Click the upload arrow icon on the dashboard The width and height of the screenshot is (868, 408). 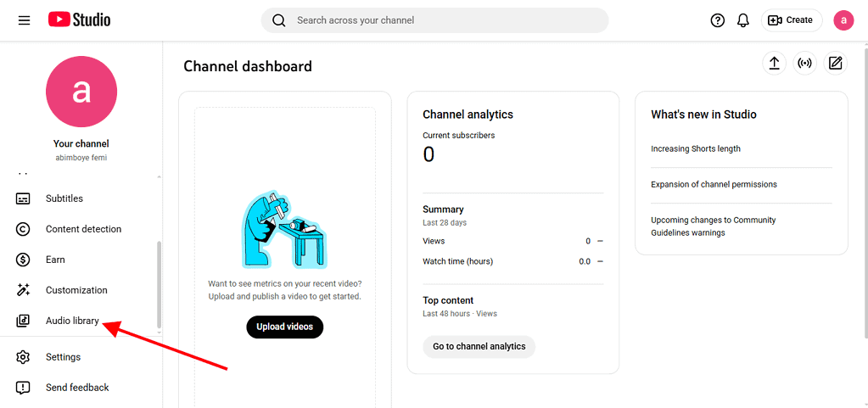pos(774,63)
